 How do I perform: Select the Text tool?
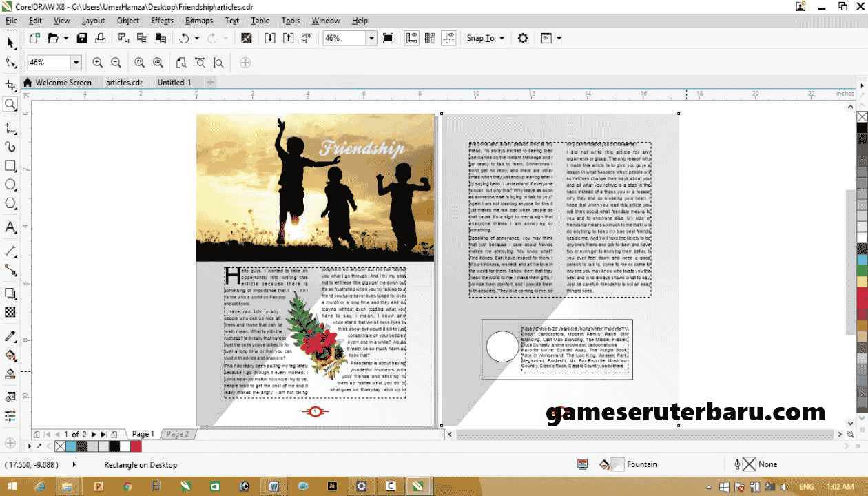(10, 227)
